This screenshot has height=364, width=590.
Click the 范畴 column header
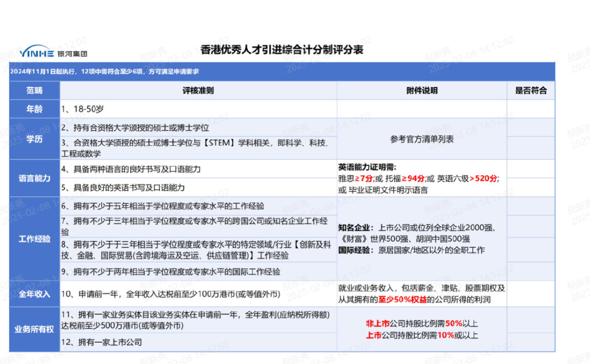[x=34, y=90]
